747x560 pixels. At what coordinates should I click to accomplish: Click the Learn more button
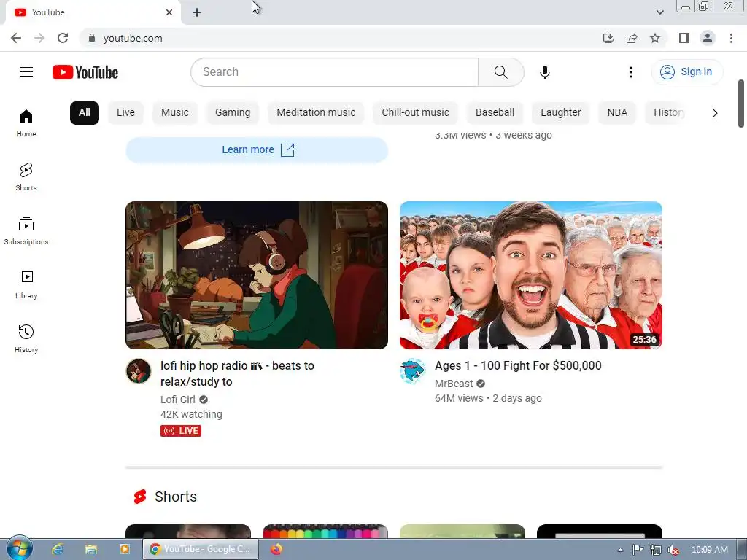point(257,149)
